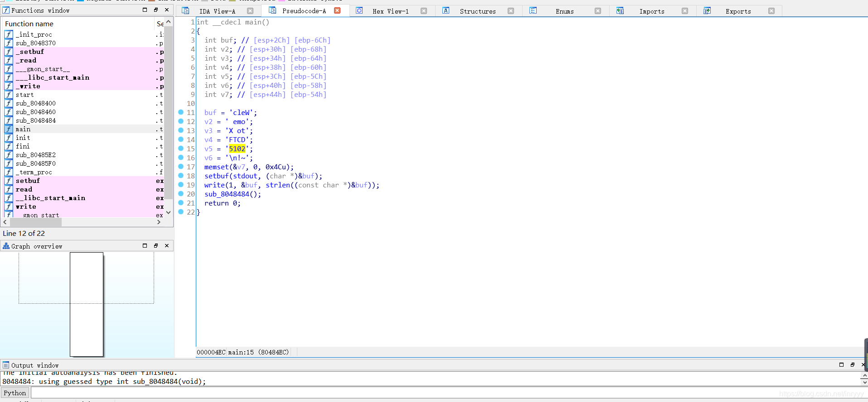The height and width of the screenshot is (402, 868).
Task: Open the Exports tab
Action: coord(738,11)
